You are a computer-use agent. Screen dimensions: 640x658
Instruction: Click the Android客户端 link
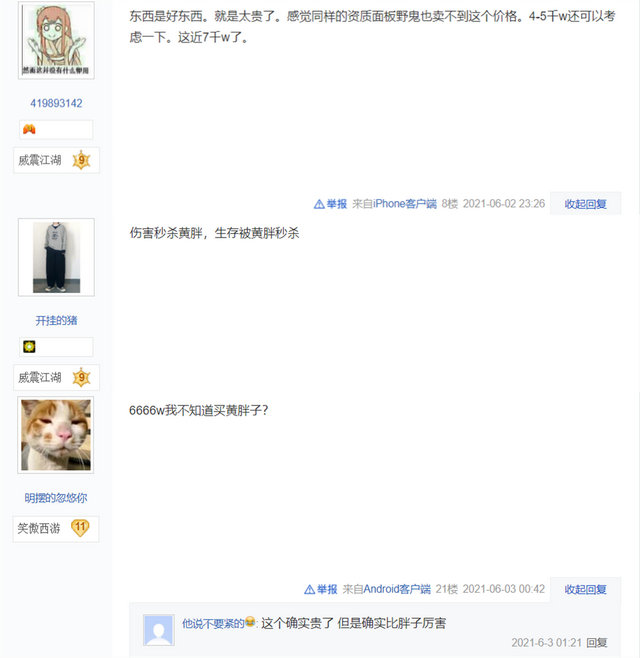(397, 589)
